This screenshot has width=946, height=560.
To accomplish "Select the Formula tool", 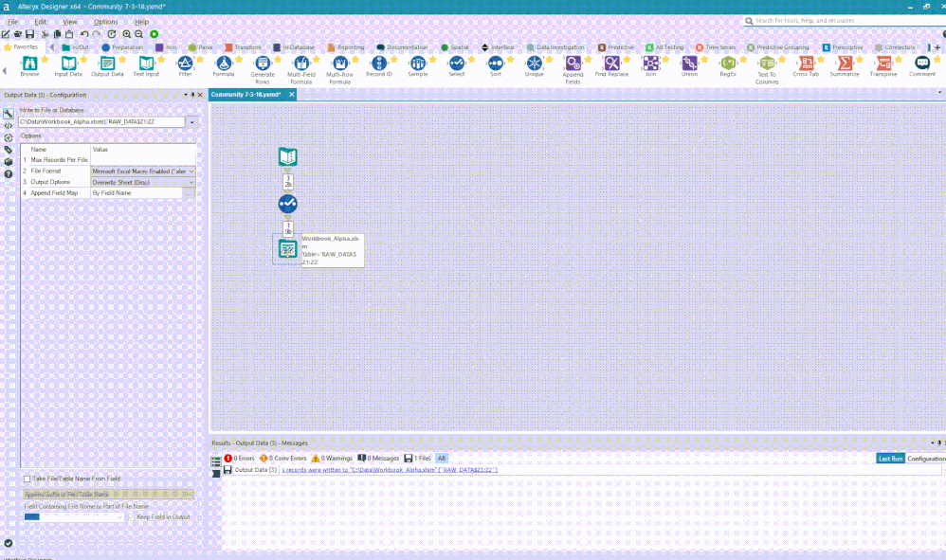I will (x=223, y=66).
